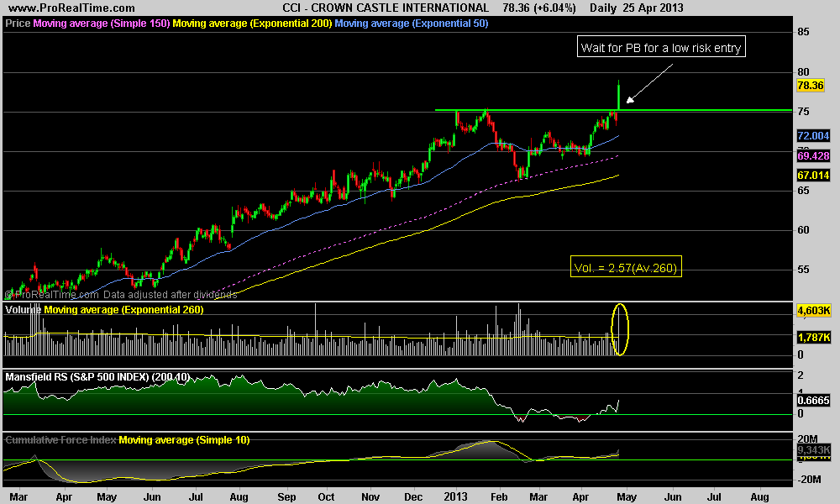Click the blue 72.004 EMA value tag

click(813, 136)
